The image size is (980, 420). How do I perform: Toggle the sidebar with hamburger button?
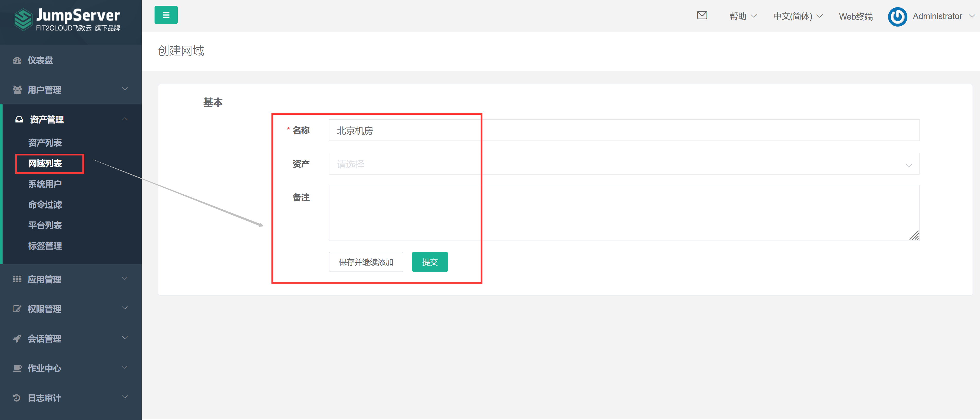pyautogui.click(x=166, y=15)
